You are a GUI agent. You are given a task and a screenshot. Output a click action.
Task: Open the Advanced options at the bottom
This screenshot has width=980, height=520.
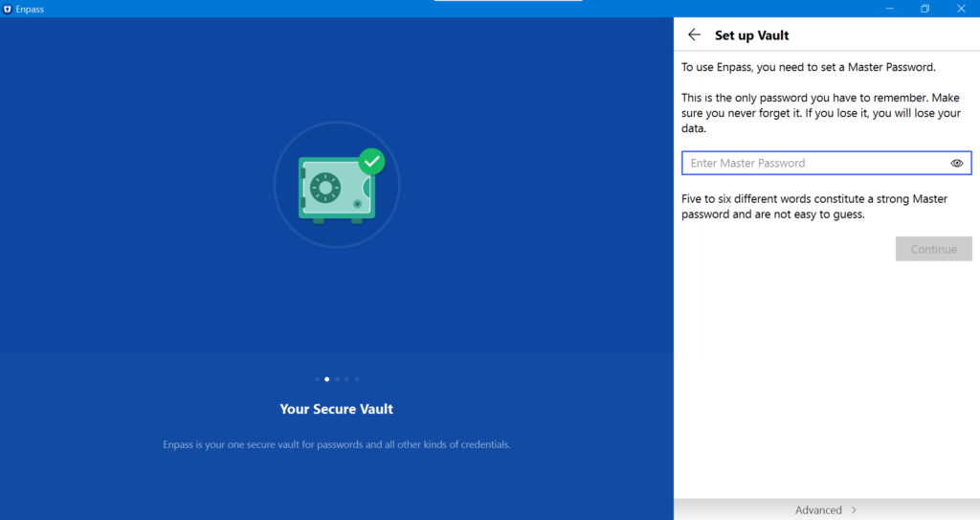click(826, 510)
